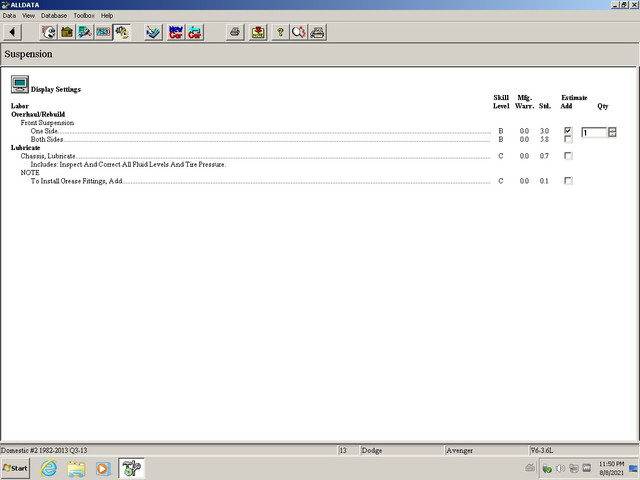Open help with the question mark icon
Image resolution: width=640 pixels, height=480 pixels.
(x=280, y=32)
